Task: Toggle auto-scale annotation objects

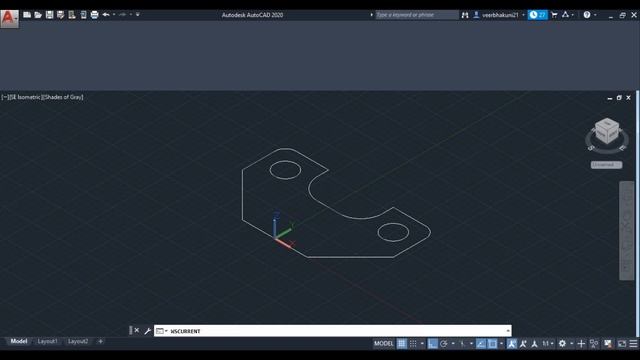Action: pyautogui.click(x=523, y=344)
